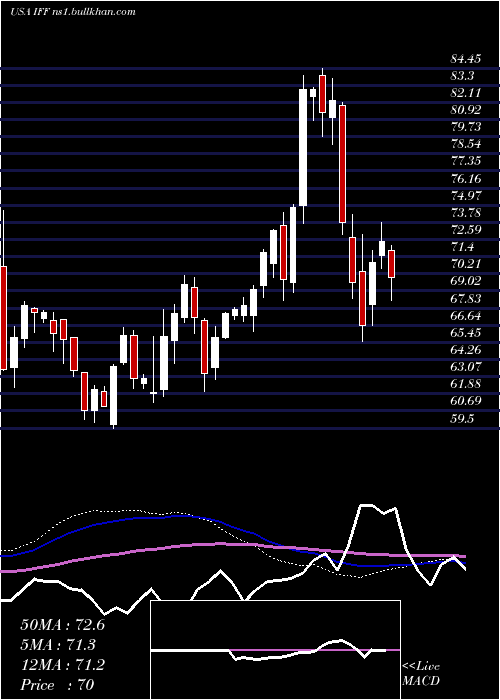Click the last red candlestick on the right
This screenshot has height=700, width=500.
[x=392, y=264]
